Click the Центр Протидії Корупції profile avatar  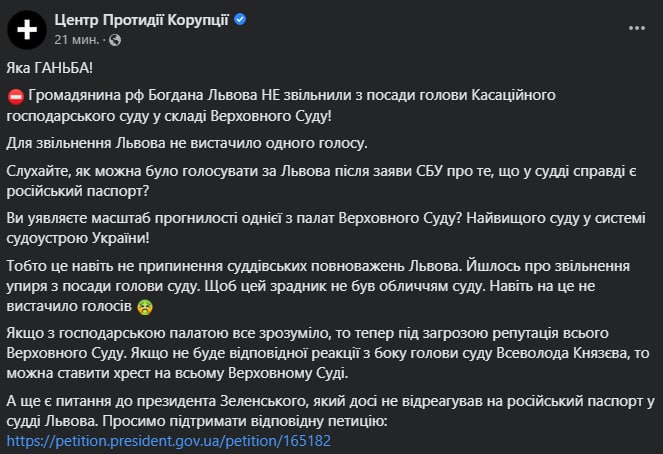tap(26, 30)
